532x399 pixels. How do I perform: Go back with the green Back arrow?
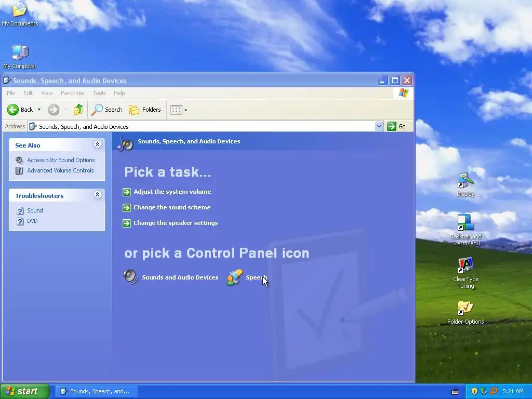(20, 110)
